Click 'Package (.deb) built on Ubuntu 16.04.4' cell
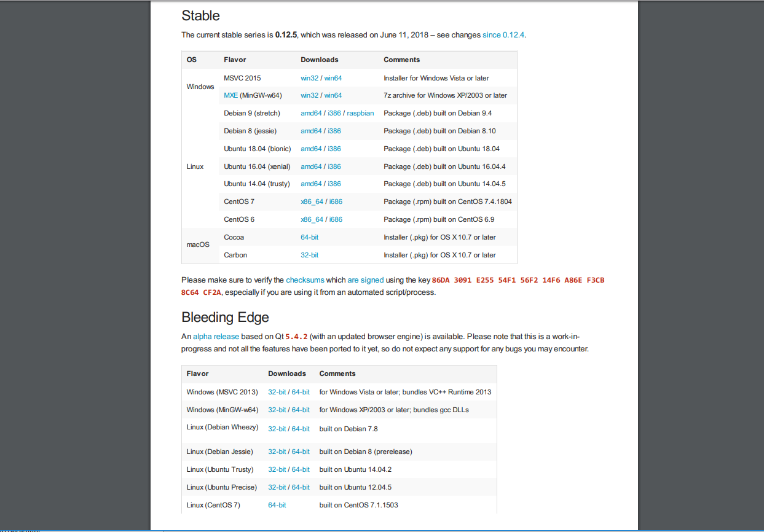Image resolution: width=764 pixels, height=532 pixels. pos(444,166)
